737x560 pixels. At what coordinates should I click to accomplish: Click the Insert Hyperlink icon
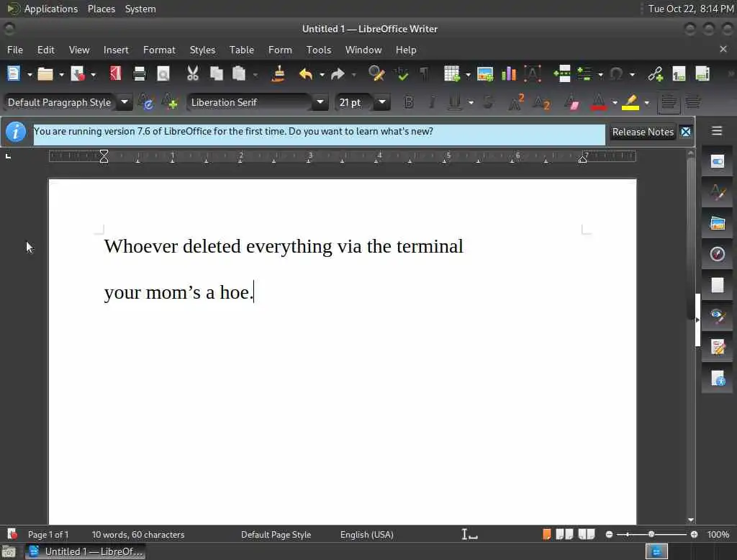(x=655, y=74)
